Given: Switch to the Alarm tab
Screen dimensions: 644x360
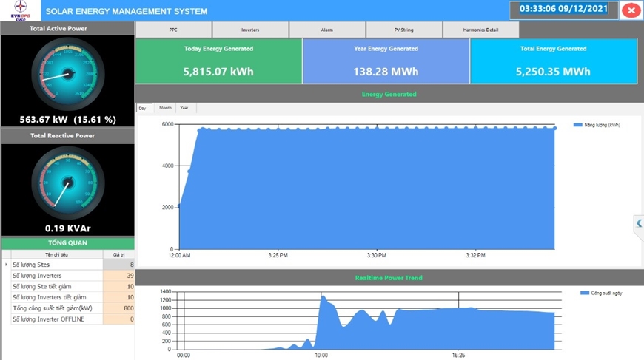Looking at the screenshot, I should pos(327,30).
